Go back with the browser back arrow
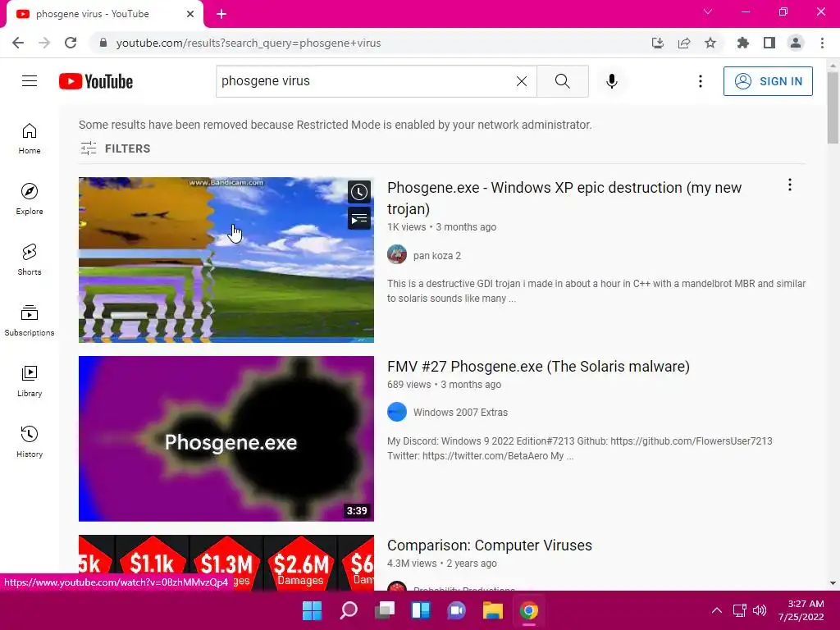The width and height of the screenshot is (840, 630). [x=18, y=43]
